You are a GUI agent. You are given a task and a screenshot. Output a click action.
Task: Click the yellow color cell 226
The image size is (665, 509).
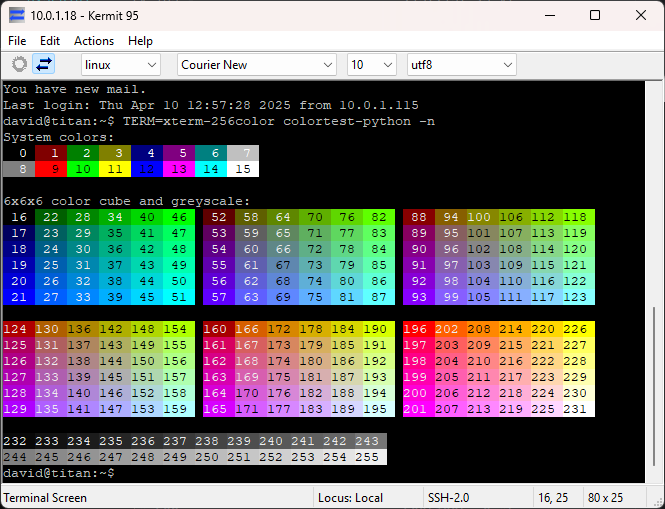click(579, 329)
